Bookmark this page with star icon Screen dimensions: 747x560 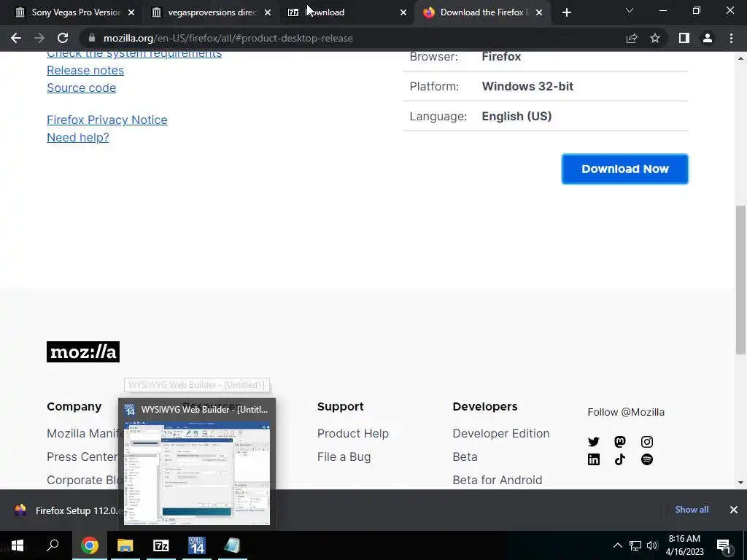[655, 38]
